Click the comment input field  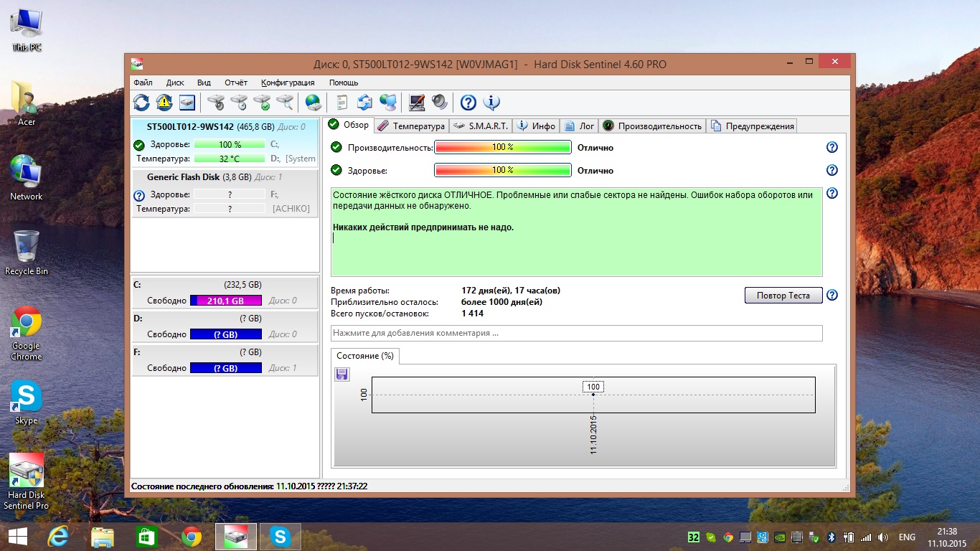click(576, 333)
